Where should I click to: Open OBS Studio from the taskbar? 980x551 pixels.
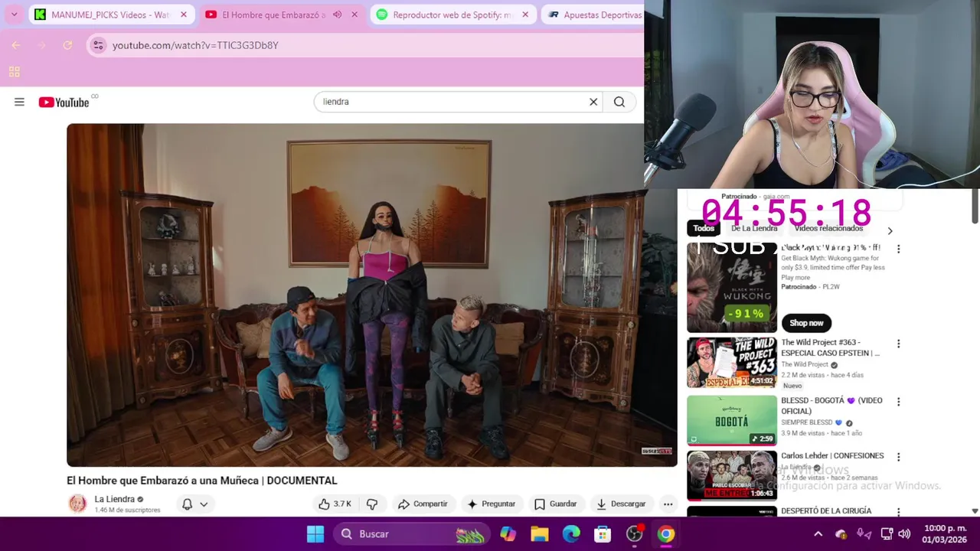coord(635,534)
